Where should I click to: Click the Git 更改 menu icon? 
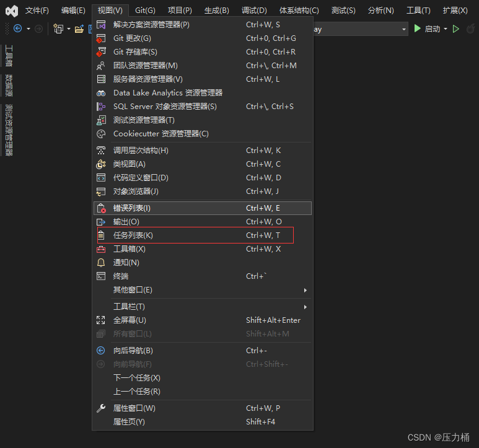pyautogui.click(x=101, y=38)
